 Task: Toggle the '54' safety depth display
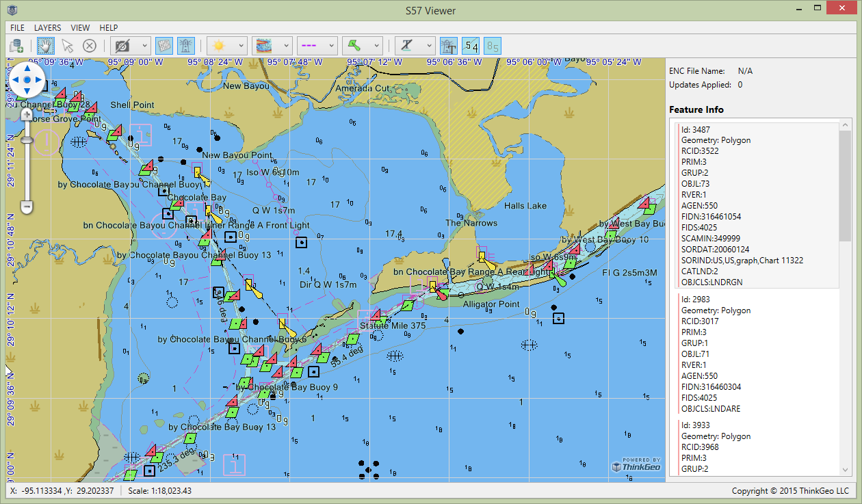(469, 45)
